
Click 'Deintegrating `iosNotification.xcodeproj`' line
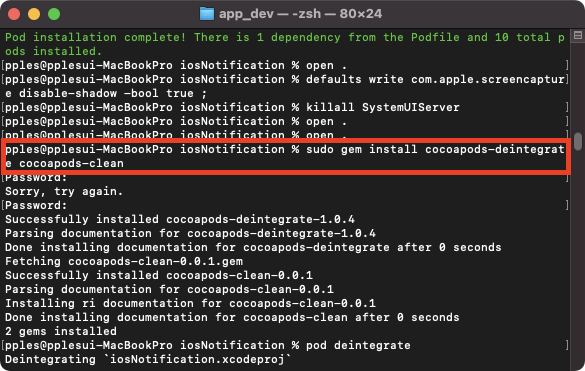point(148,359)
